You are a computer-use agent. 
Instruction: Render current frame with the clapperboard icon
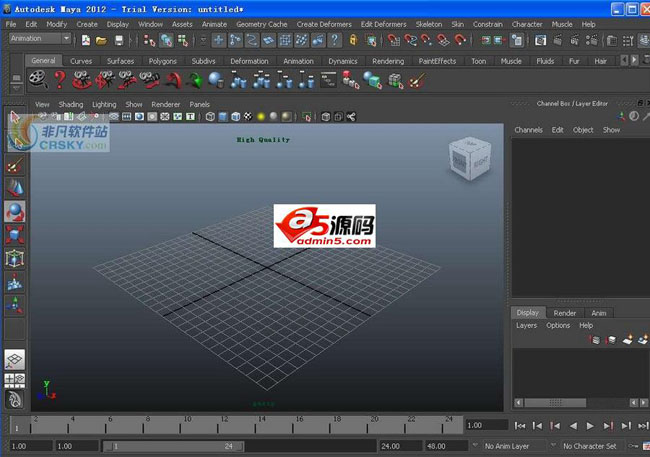click(x=558, y=40)
